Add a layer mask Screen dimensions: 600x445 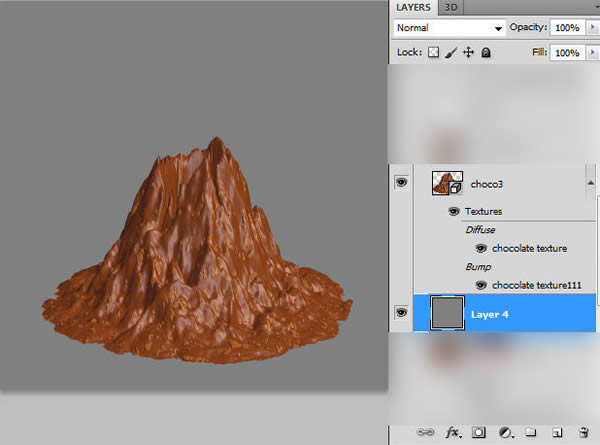[479, 432]
